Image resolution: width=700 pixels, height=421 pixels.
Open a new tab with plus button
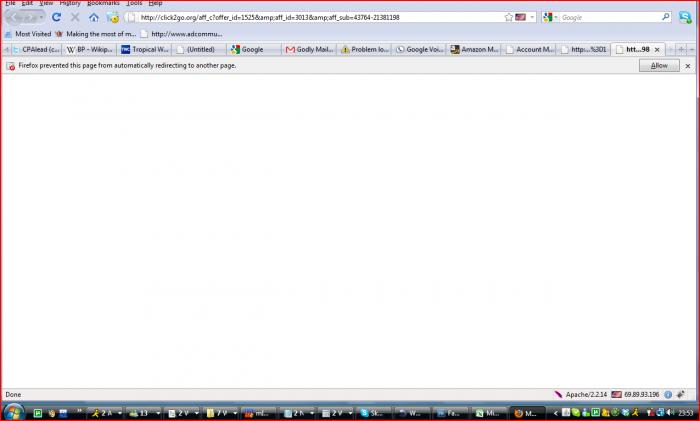[x=681, y=50]
